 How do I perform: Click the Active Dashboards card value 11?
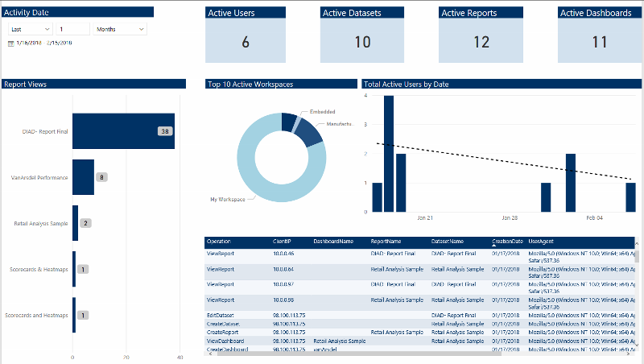coord(599,43)
